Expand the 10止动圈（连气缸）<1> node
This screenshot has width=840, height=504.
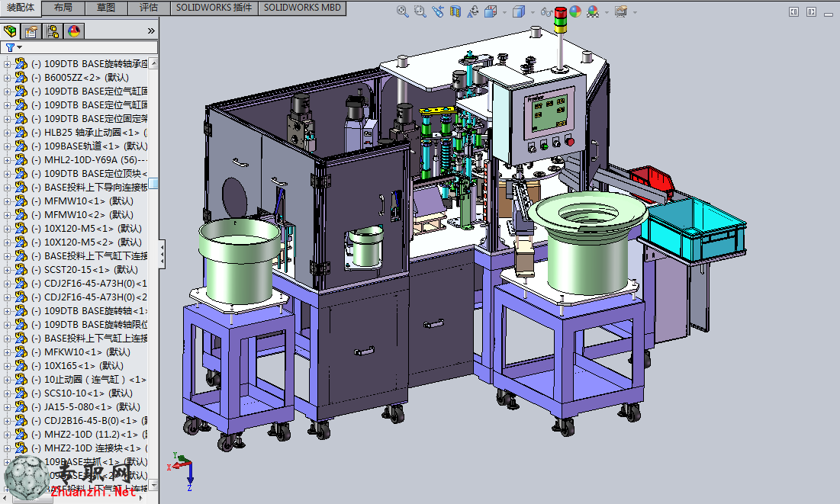[x=7, y=380]
